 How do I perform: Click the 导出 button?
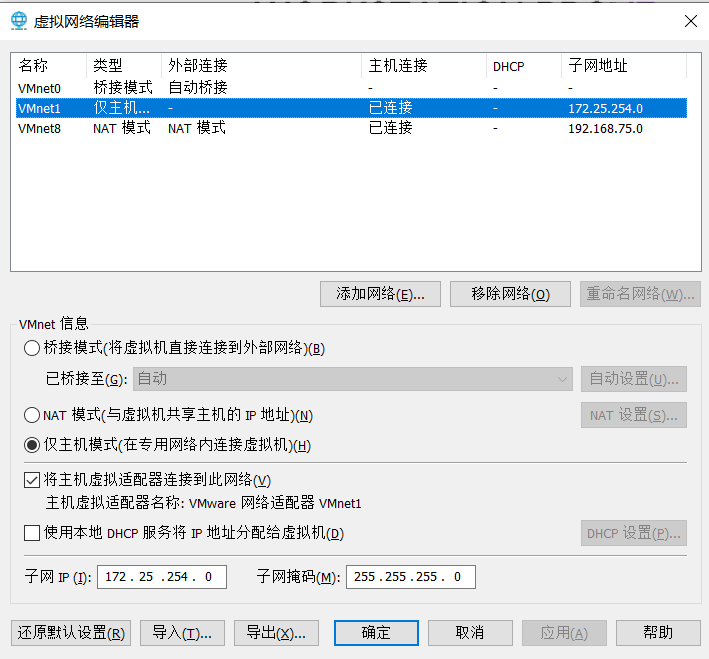click(276, 633)
